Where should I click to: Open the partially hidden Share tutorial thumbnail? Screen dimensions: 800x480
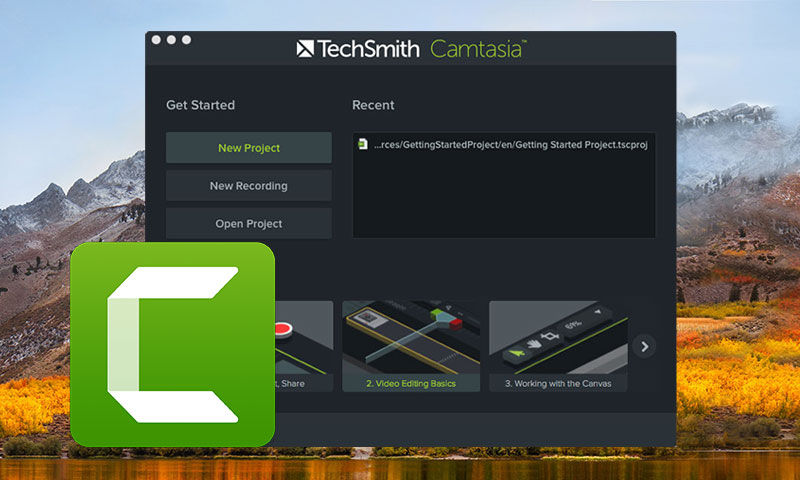click(304, 346)
